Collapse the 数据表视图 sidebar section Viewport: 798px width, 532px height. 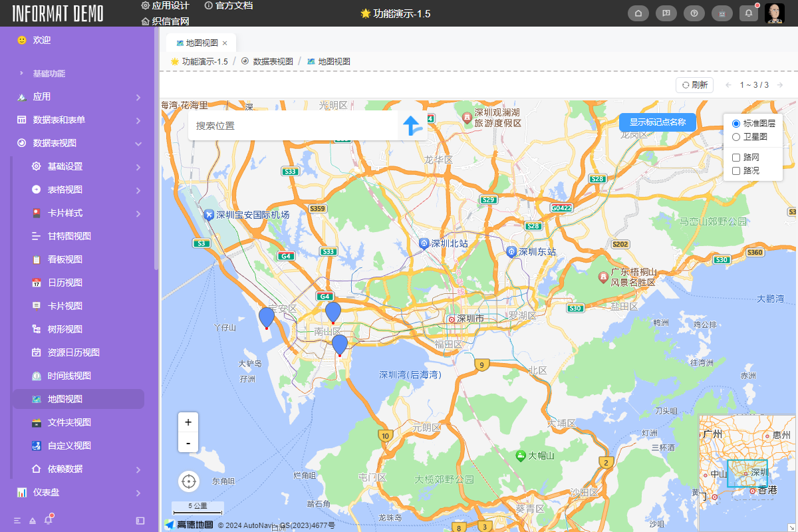tap(57, 143)
